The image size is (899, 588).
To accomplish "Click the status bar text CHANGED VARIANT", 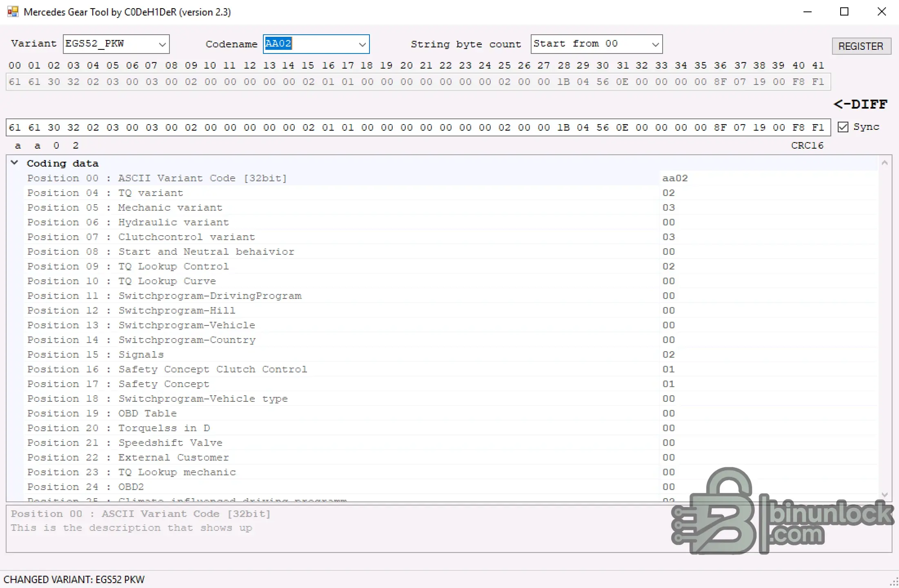I will coord(74,579).
